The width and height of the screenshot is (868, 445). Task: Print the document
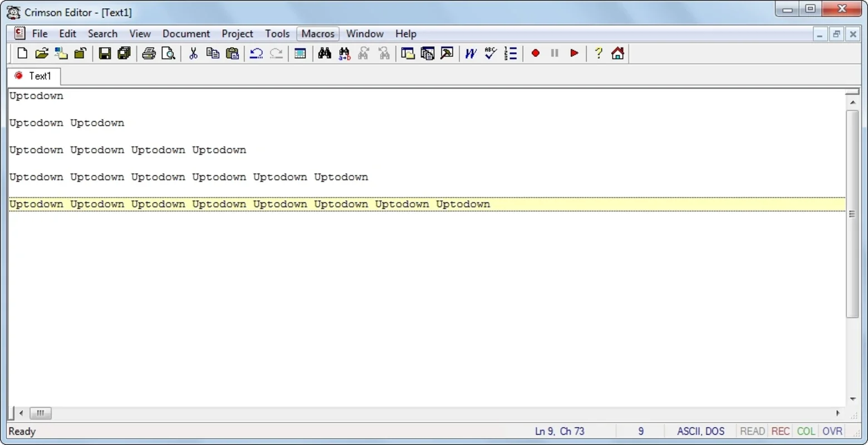(x=149, y=53)
